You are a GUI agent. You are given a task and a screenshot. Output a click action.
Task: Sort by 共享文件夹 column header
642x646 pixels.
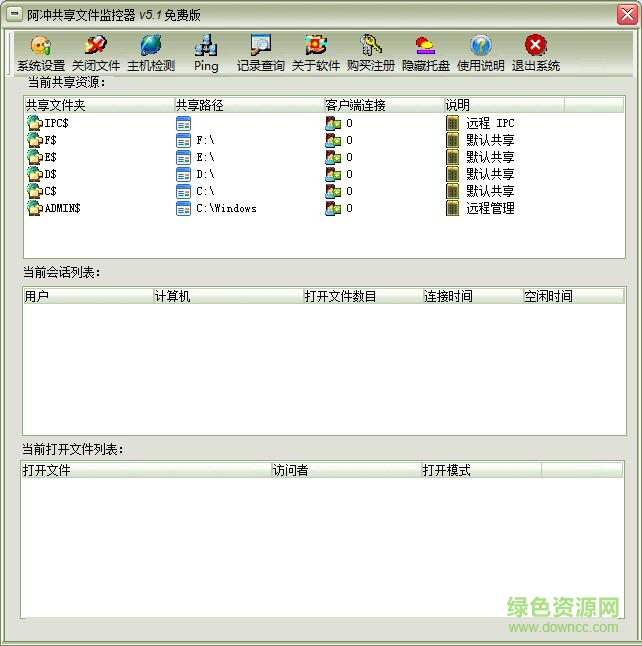pos(99,105)
